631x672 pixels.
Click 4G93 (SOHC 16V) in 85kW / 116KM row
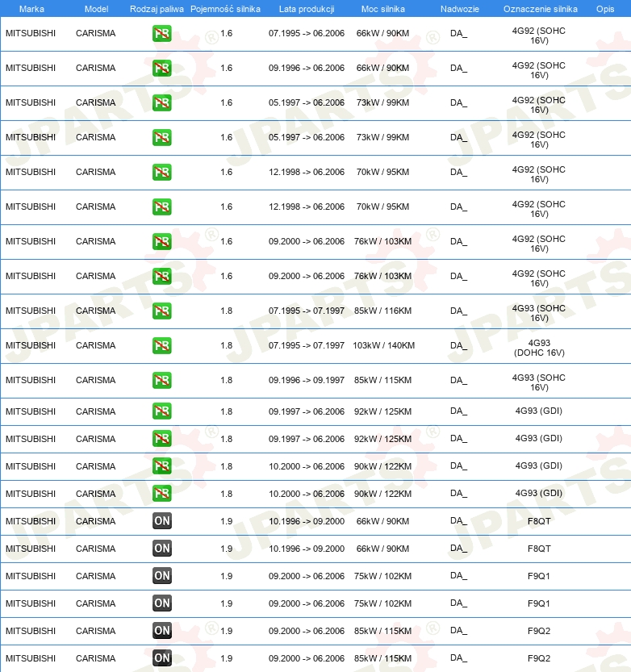(x=539, y=313)
